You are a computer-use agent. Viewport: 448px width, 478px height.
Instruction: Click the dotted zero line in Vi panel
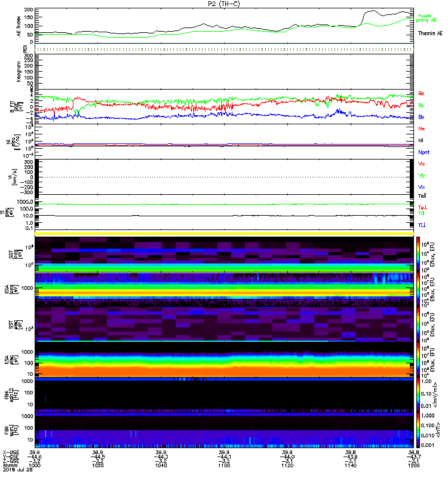coord(224,177)
